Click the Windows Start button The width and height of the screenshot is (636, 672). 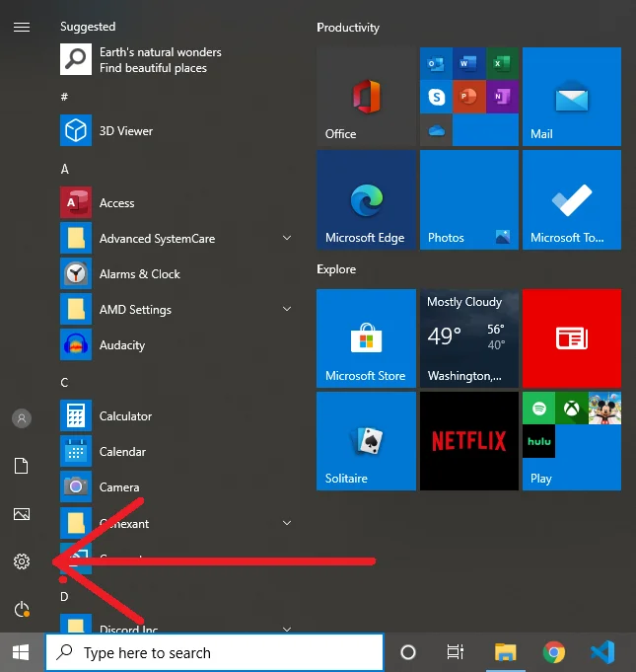point(21,652)
